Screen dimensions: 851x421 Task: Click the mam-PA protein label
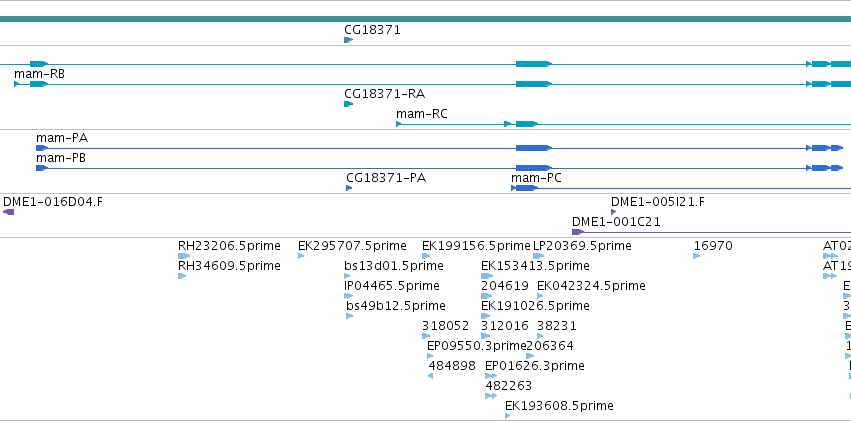click(x=62, y=138)
